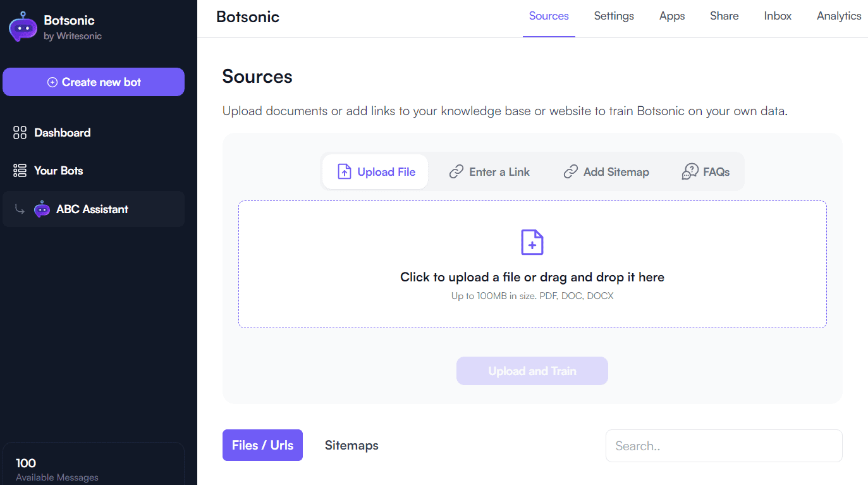868x485 pixels.
Task: Click the Upload File arrow icon
Action: point(344,171)
